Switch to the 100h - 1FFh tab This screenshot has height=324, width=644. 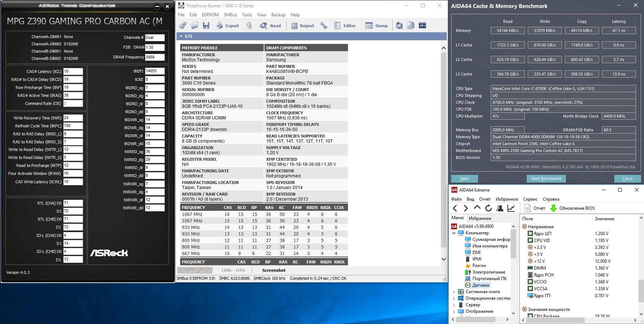coord(233,270)
